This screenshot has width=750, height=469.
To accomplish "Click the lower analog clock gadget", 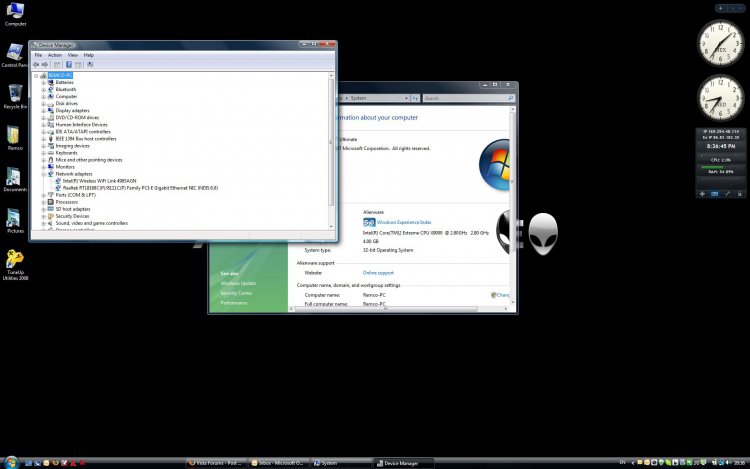I will [x=720, y=98].
